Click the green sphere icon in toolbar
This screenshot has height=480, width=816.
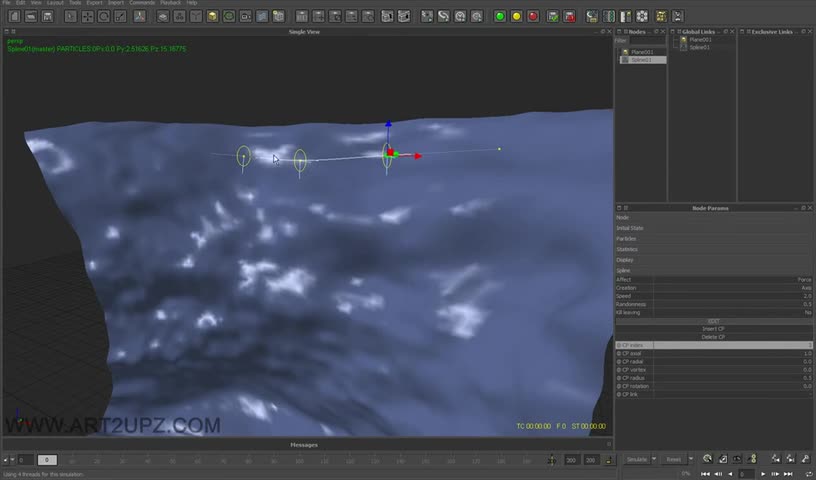point(500,16)
